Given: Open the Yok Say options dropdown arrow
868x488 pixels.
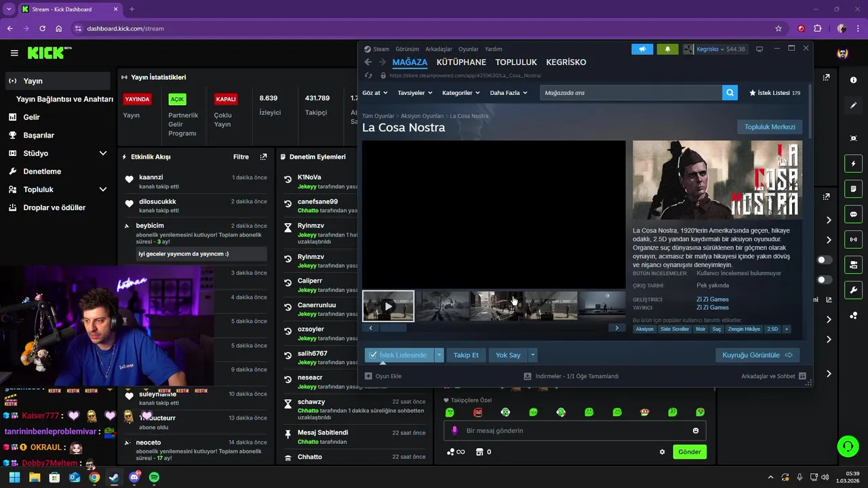Looking at the screenshot, I should pos(532,355).
